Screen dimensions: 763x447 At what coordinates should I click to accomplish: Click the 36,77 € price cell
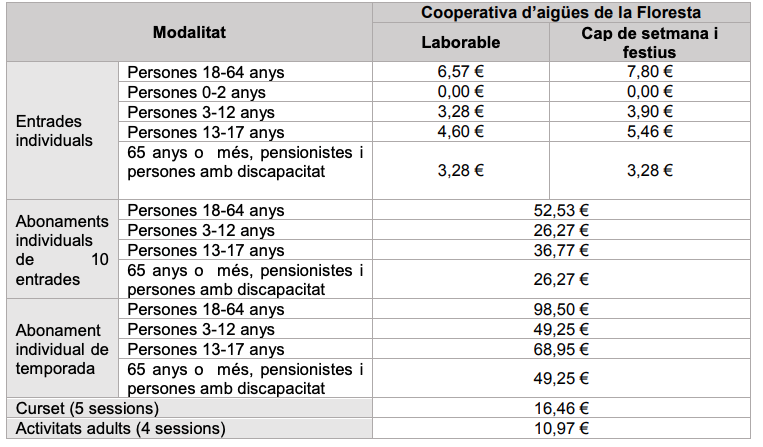pos(561,250)
